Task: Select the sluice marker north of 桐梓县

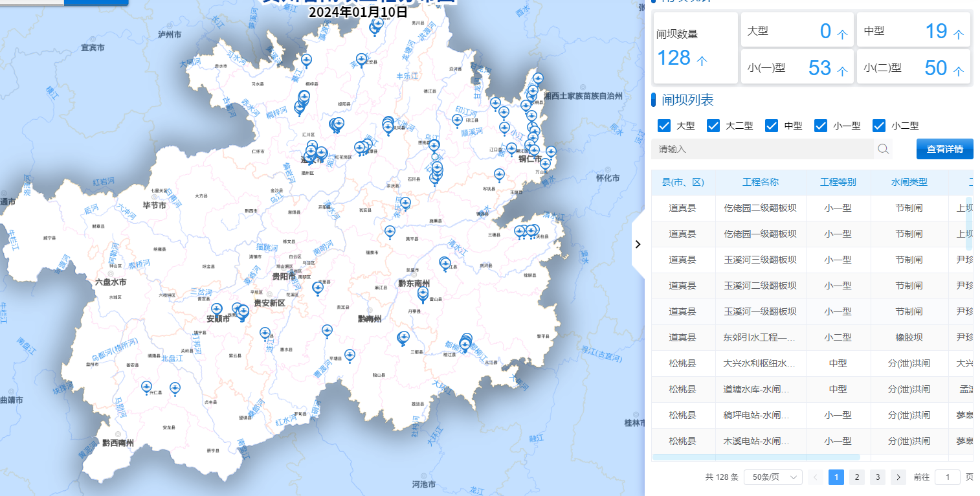Action: coord(307,61)
